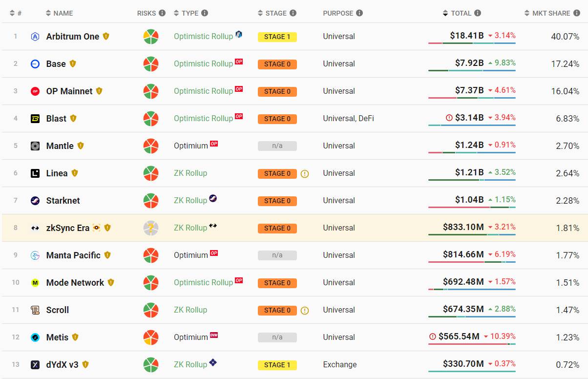The image size is (588, 379).
Task: Click the $7.92B total for Base
Action: click(469, 63)
